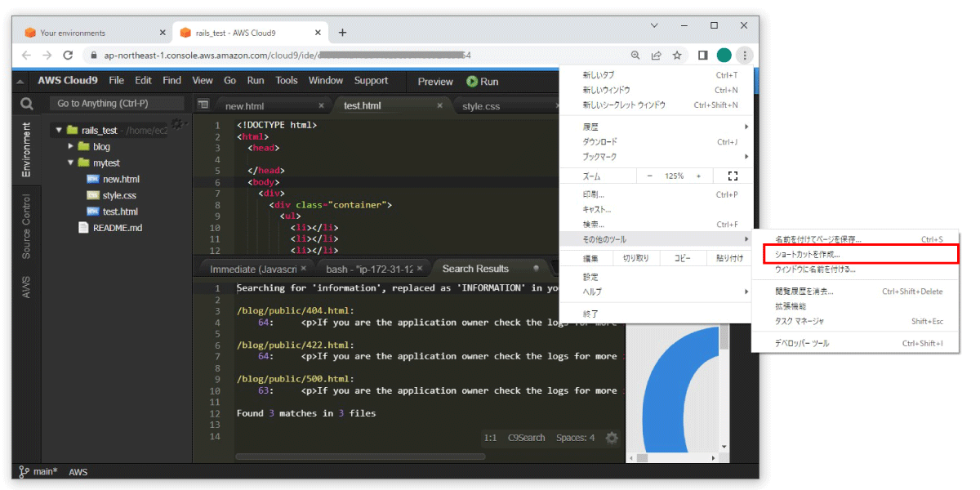Click the browser back arrow

click(x=27, y=56)
